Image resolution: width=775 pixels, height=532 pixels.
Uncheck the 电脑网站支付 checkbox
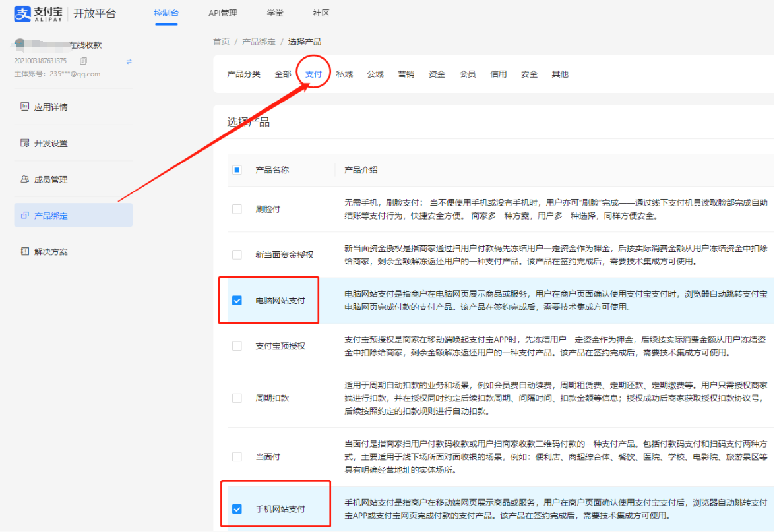(237, 301)
